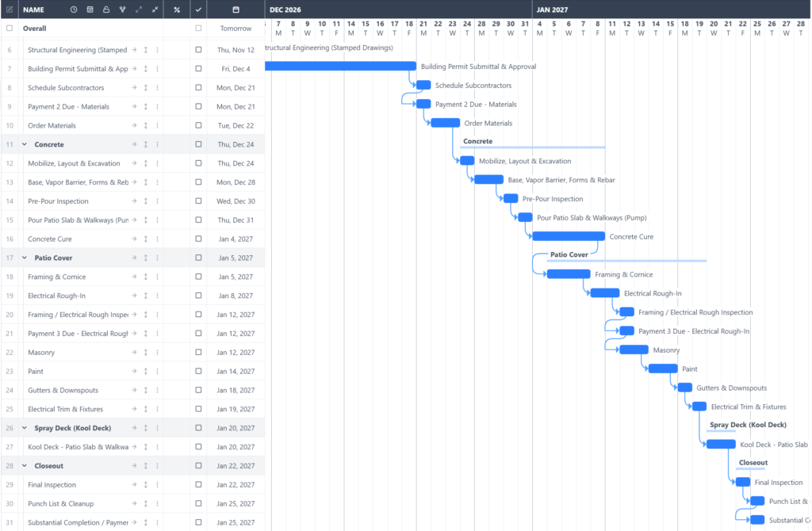Open three-dot menu for Pre-Pour Inspection
The height and width of the screenshot is (531, 812).
(x=158, y=201)
